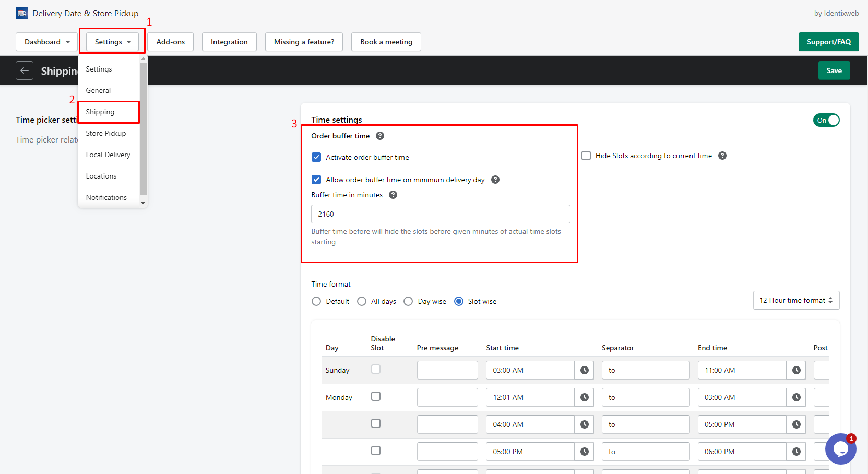Select All days time format radio
This screenshot has height=474, width=868.
362,301
